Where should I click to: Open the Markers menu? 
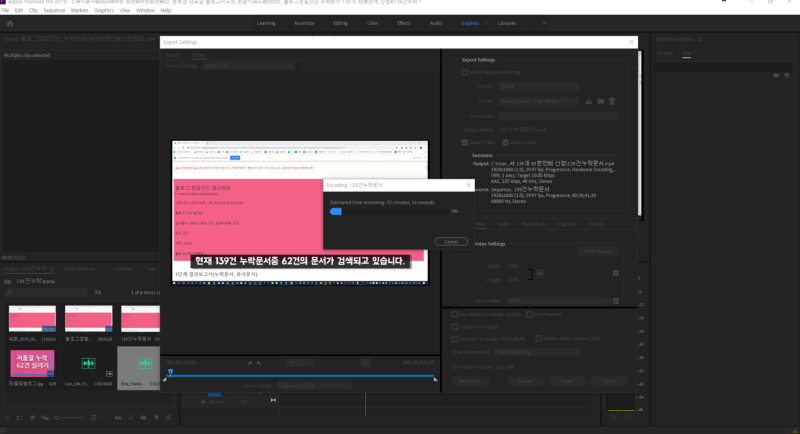pos(79,10)
